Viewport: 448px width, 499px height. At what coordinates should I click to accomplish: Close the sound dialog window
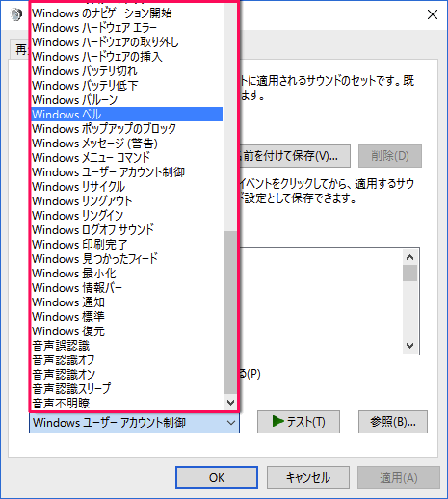[x=433, y=14]
